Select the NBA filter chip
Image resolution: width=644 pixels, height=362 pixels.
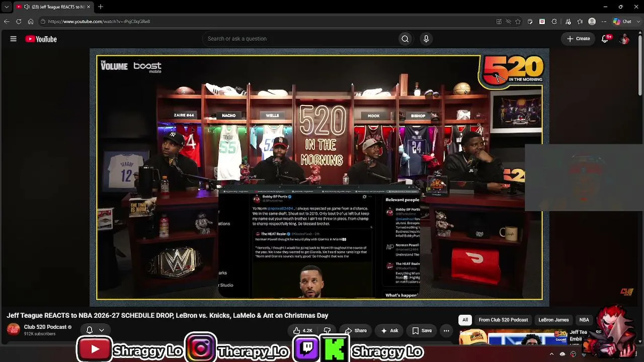(584, 320)
